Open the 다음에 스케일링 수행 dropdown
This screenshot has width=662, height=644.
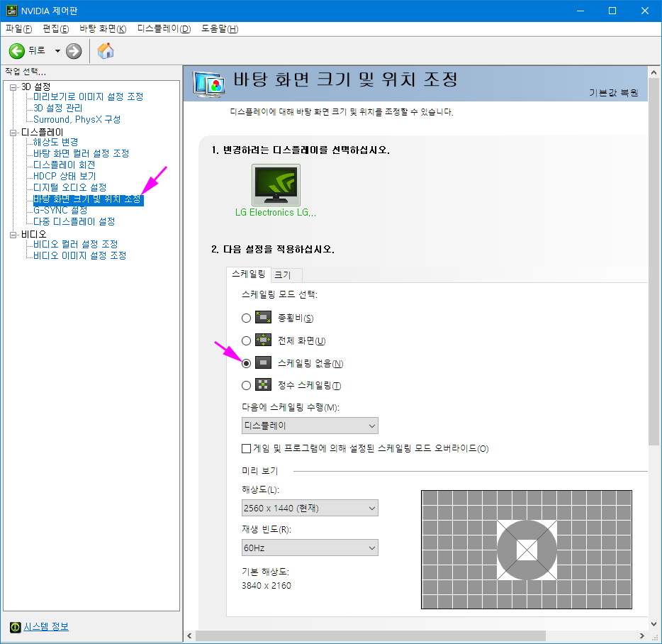[x=310, y=426]
